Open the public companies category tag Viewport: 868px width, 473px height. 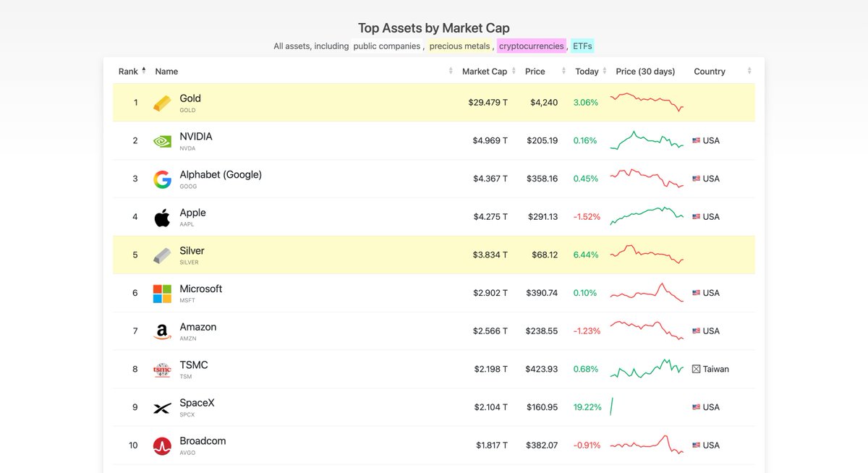387,46
